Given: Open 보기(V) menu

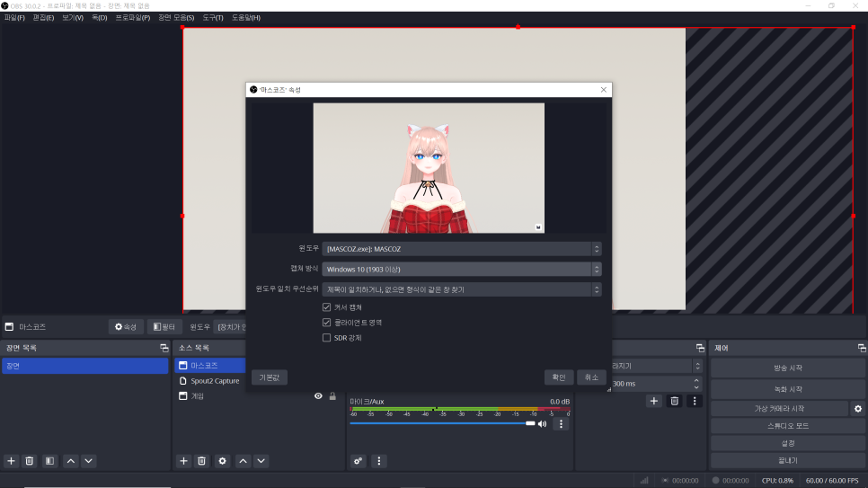Looking at the screenshot, I should pos(73,18).
